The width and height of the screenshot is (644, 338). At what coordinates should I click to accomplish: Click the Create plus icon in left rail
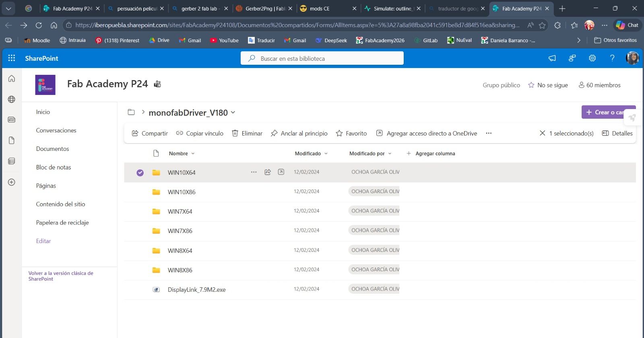pos(12,182)
